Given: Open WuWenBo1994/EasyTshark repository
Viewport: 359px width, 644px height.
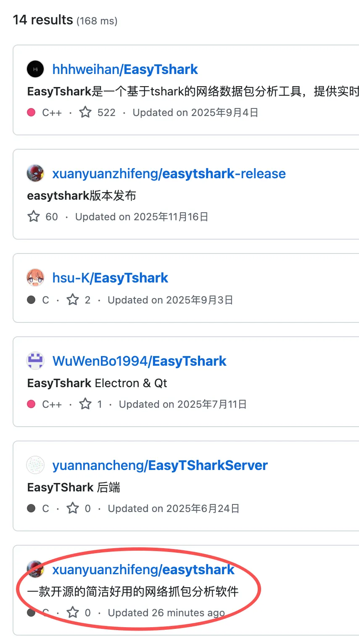Looking at the screenshot, I should (139, 361).
